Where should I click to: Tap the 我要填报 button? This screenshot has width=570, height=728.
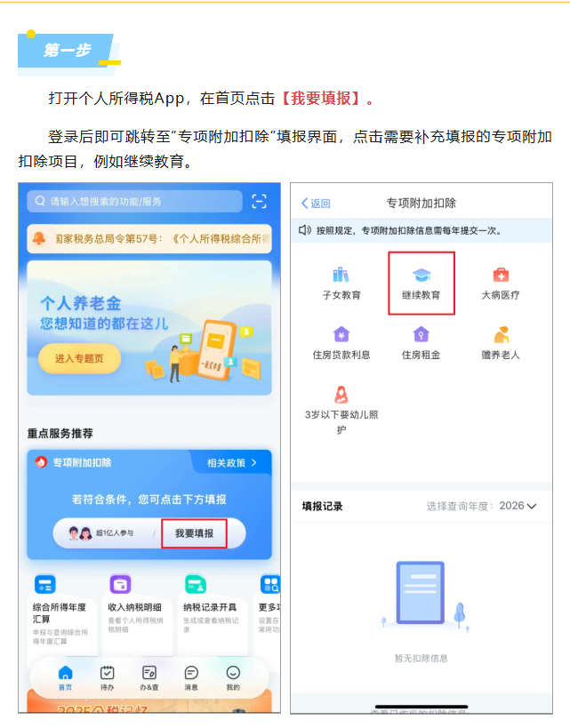(194, 533)
